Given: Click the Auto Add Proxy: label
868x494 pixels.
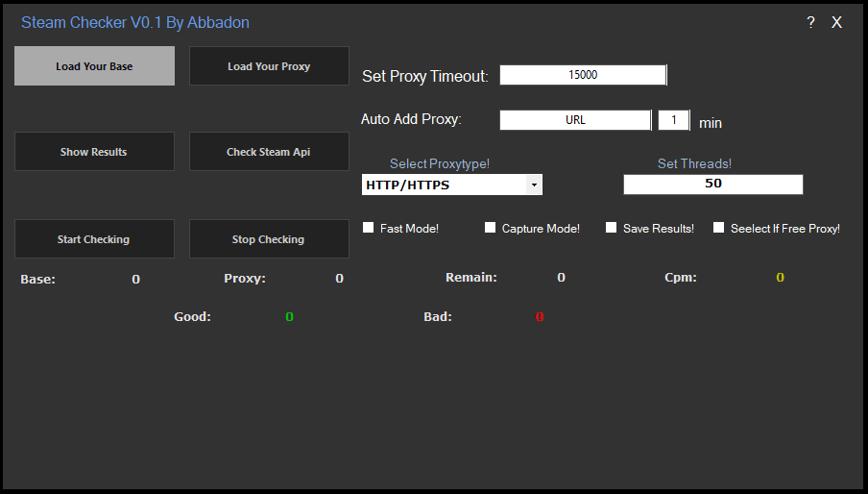Looking at the screenshot, I should point(411,119).
